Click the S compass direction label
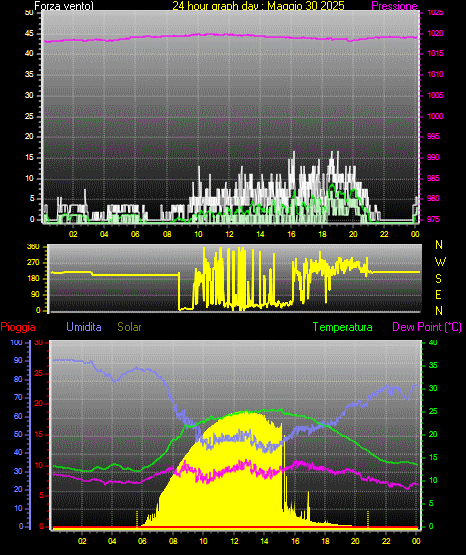Image resolution: width=466 pixels, height=555 pixels. [x=438, y=279]
